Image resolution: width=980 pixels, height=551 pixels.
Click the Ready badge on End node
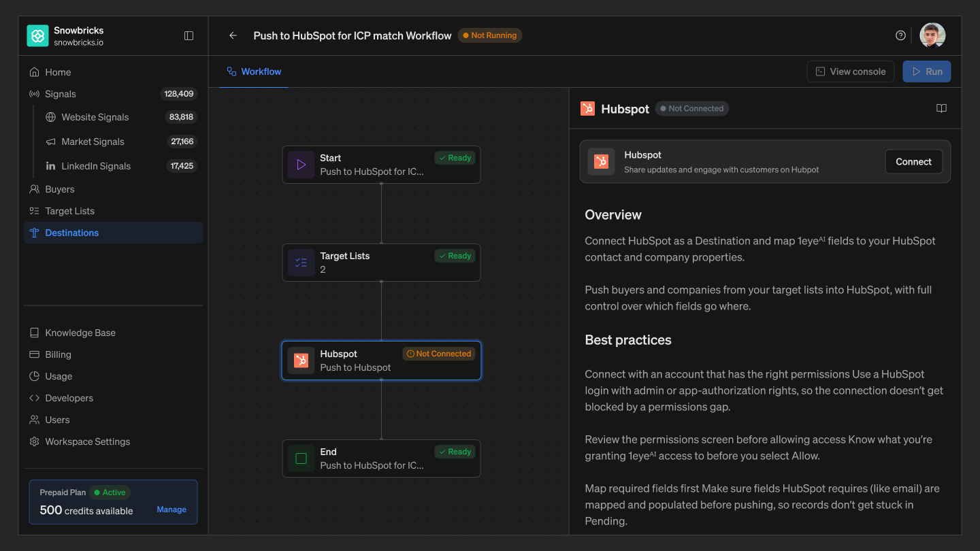455,452
